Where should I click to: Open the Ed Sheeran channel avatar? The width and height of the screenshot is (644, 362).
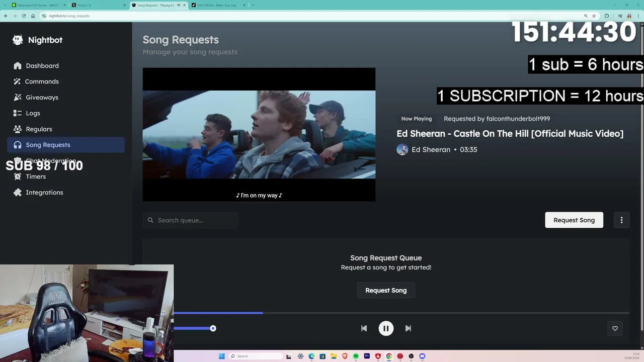point(402,149)
